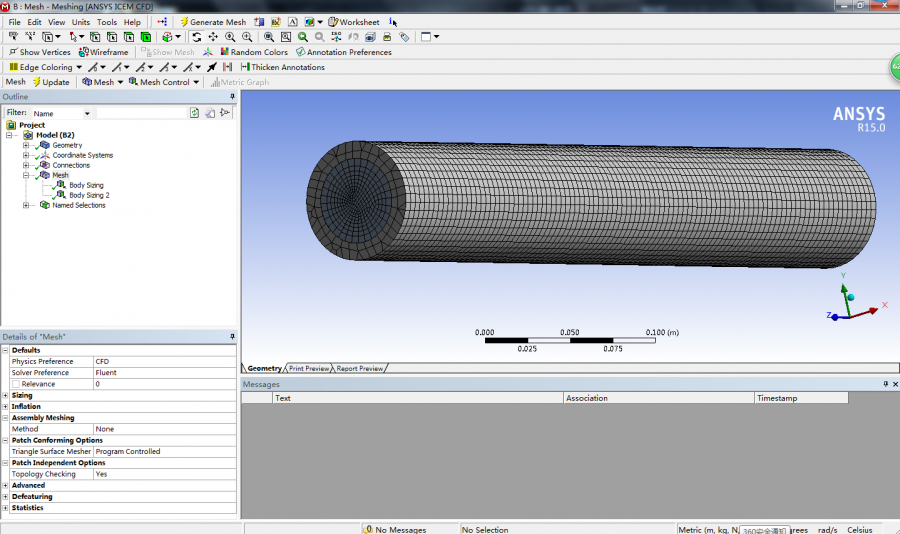Toggle Wireframe display mode
The image size is (900, 534).
[104, 52]
